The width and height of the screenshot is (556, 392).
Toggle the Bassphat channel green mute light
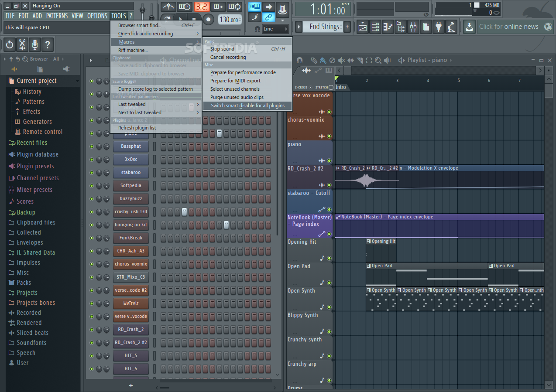[x=92, y=147]
